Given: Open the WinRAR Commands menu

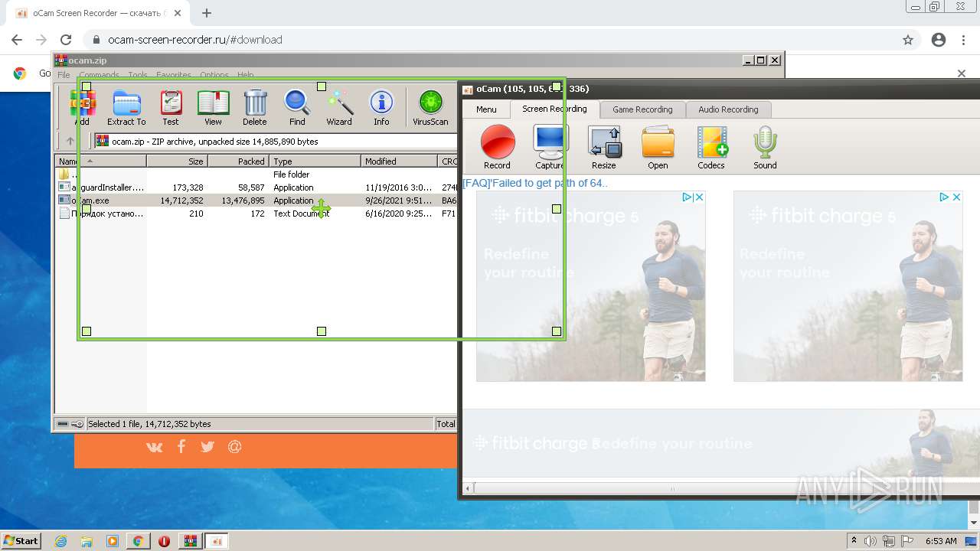Looking at the screenshot, I should pyautogui.click(x=99, y=75).
